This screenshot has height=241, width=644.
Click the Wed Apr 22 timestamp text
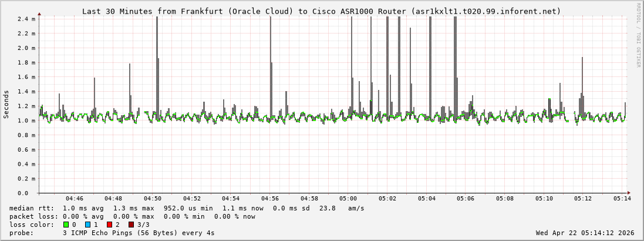coord(585,233)
